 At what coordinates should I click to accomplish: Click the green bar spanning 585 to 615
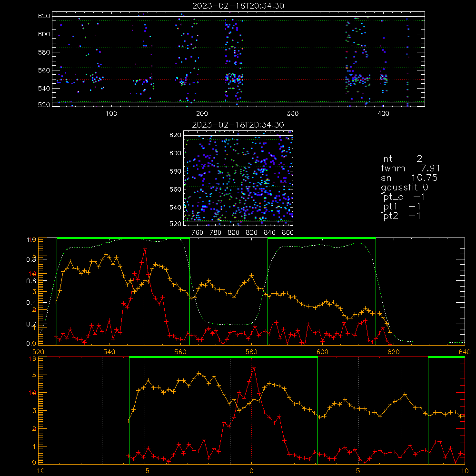pyautogui.click(x=322, y=238)
